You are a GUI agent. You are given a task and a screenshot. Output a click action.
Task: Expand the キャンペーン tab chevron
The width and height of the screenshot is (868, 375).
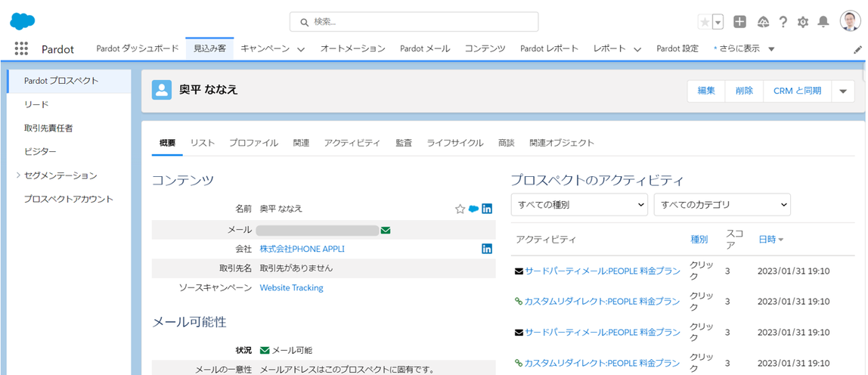[301, 49]
